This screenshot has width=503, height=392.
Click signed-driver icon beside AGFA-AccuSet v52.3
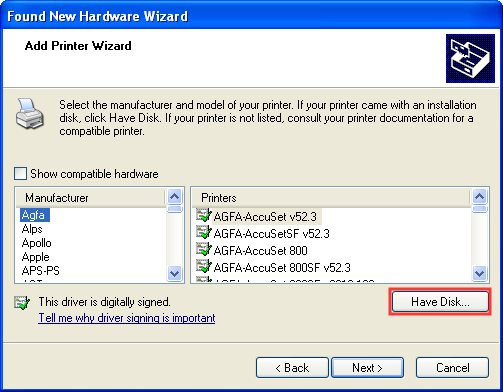tap(204, 215)
